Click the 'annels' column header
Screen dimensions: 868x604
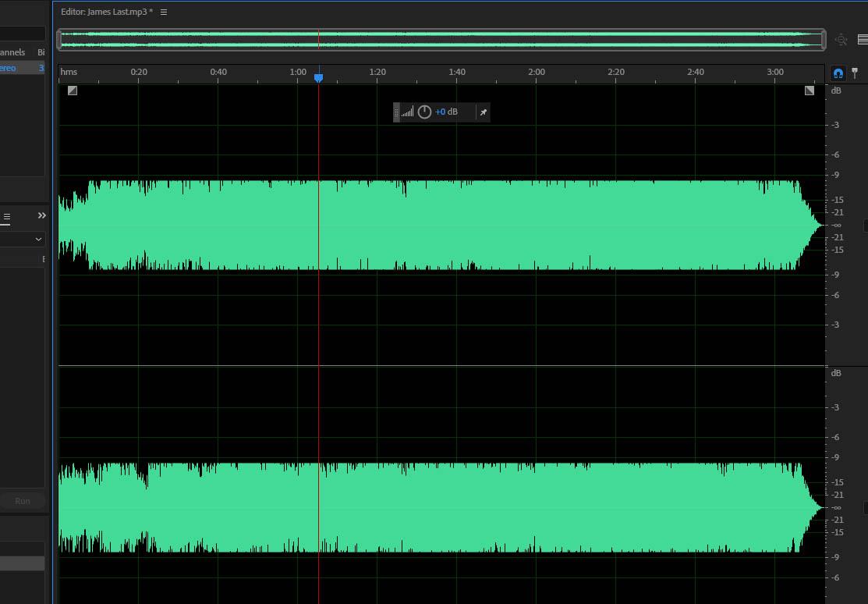[12, 52]
